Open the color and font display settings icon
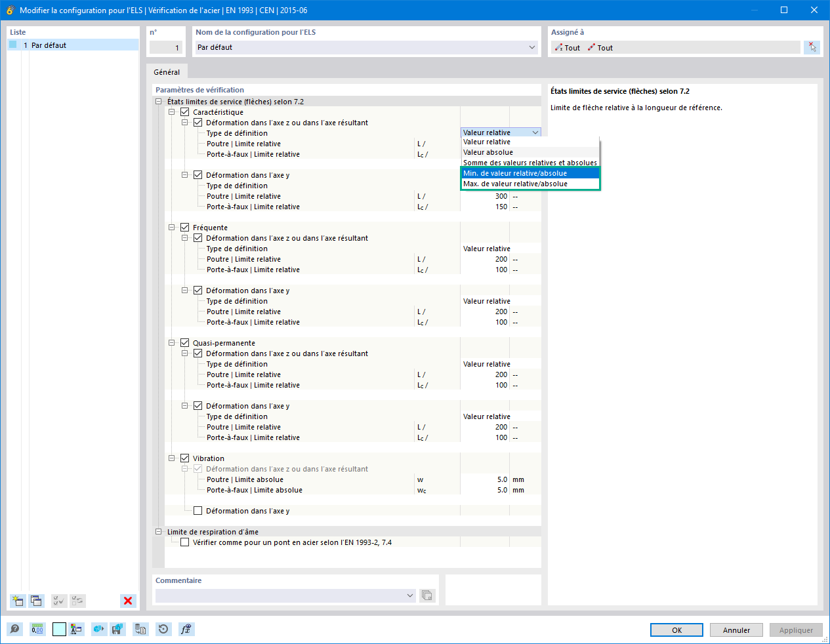Viewport: 830px width, 644px height. [x=77, y=630]
